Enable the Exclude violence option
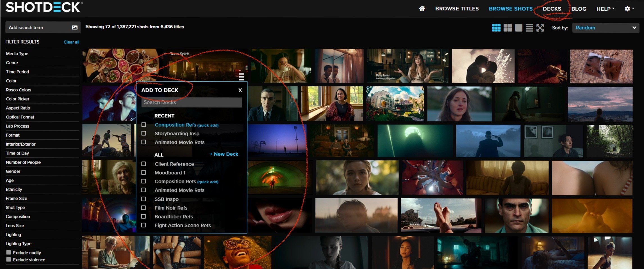 coord(8,259)
